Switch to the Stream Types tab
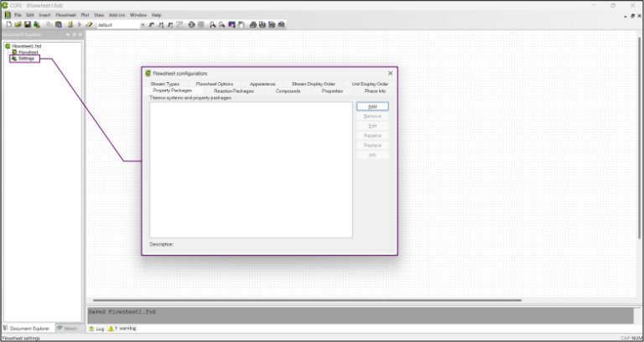The width and height of the screenshot is (644, 342). 164,84
